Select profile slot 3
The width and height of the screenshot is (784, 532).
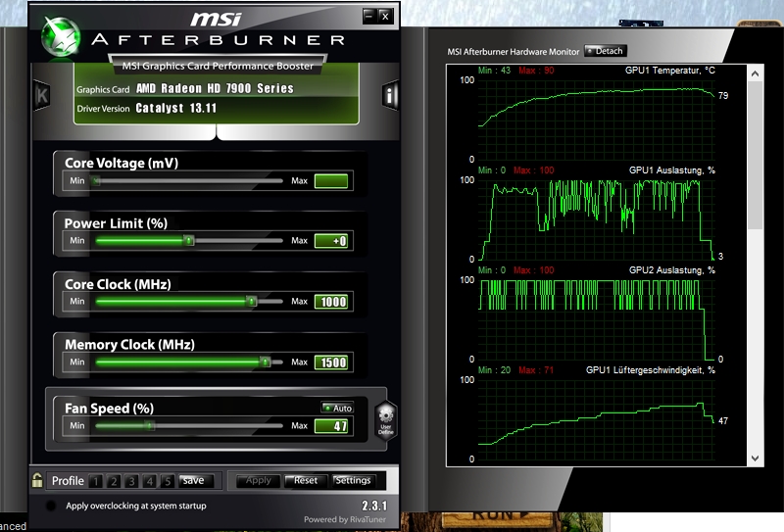tap(131, 481)
